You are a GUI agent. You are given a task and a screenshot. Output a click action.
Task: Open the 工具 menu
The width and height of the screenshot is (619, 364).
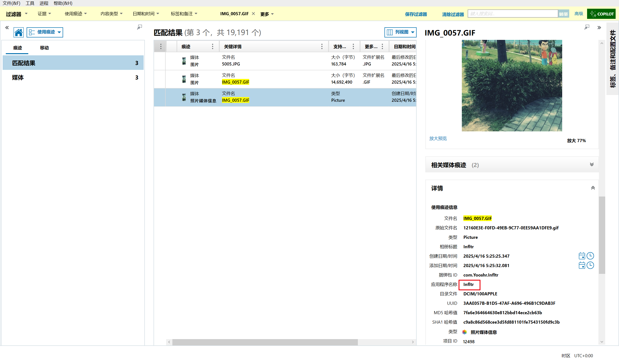tap(30, 3)
